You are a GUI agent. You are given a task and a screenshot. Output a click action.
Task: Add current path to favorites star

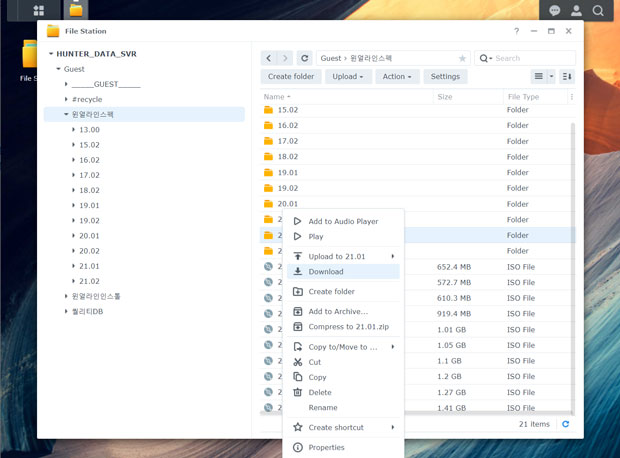tap(462, 59)
